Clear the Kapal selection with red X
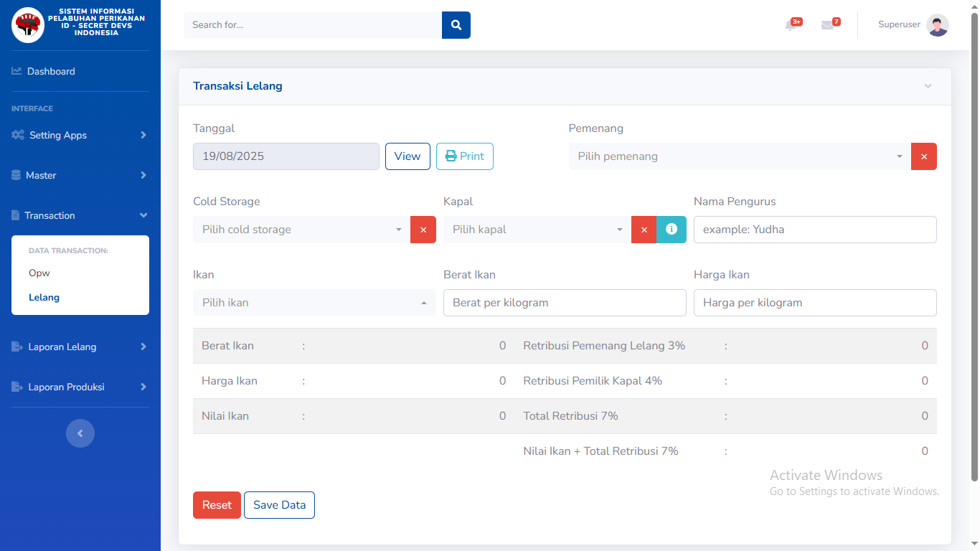 tap(644, 230)
